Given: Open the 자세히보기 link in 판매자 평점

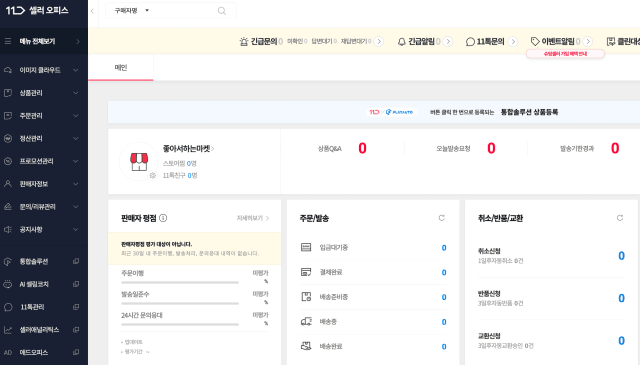Looking at the screenshot, I should coord(253,218).
